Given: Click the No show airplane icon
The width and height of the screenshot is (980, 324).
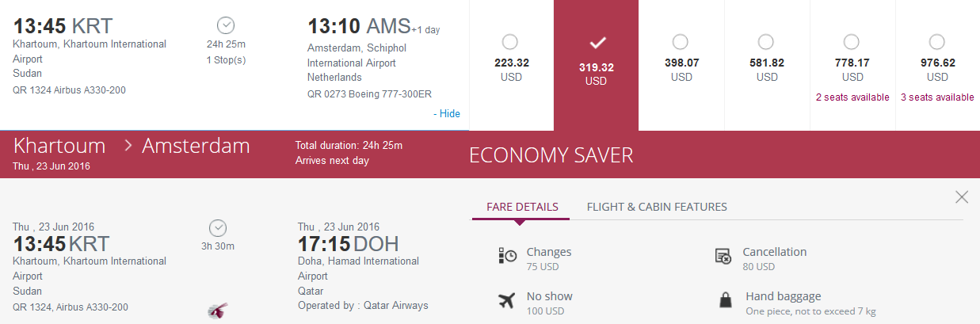Looking at the screenshot, I should pos(507,300).
